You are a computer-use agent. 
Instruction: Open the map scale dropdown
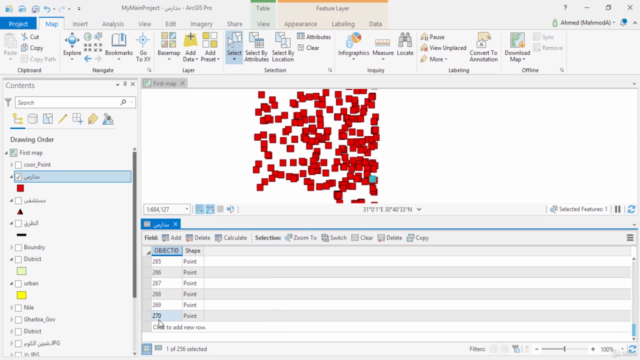(187, 209)
